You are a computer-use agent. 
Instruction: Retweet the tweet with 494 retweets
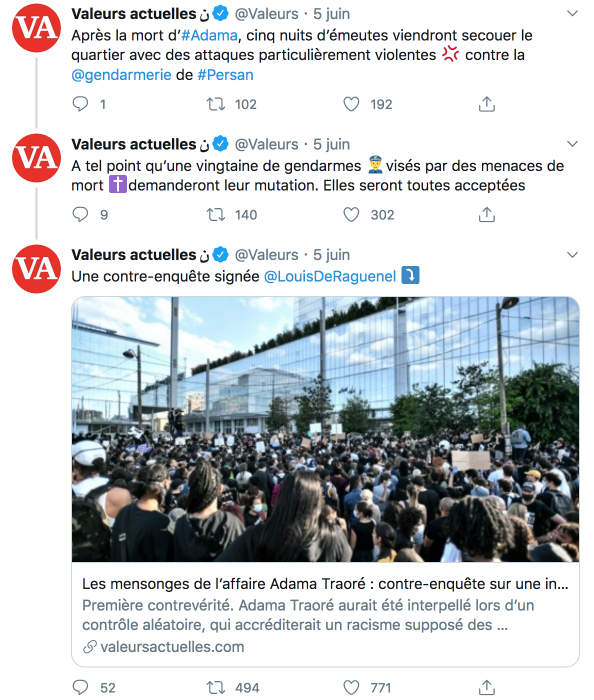pos(216,687)
